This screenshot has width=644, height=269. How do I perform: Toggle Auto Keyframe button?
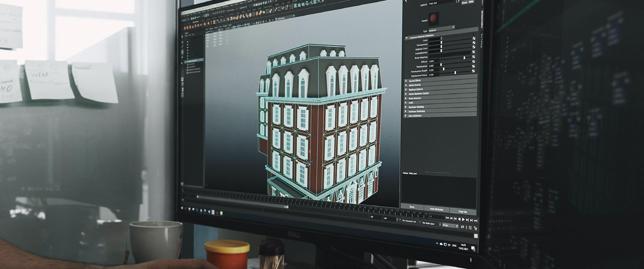[470, 228]
